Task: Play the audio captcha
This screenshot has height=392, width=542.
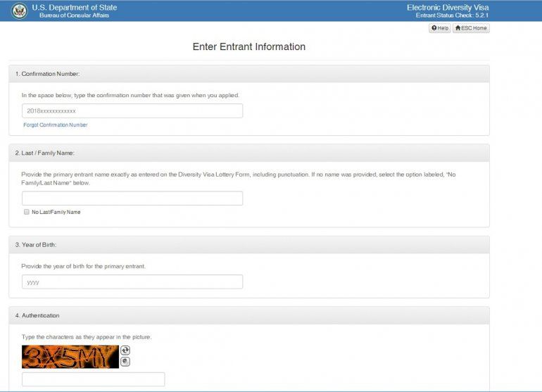Action: [x=125, y=362]
